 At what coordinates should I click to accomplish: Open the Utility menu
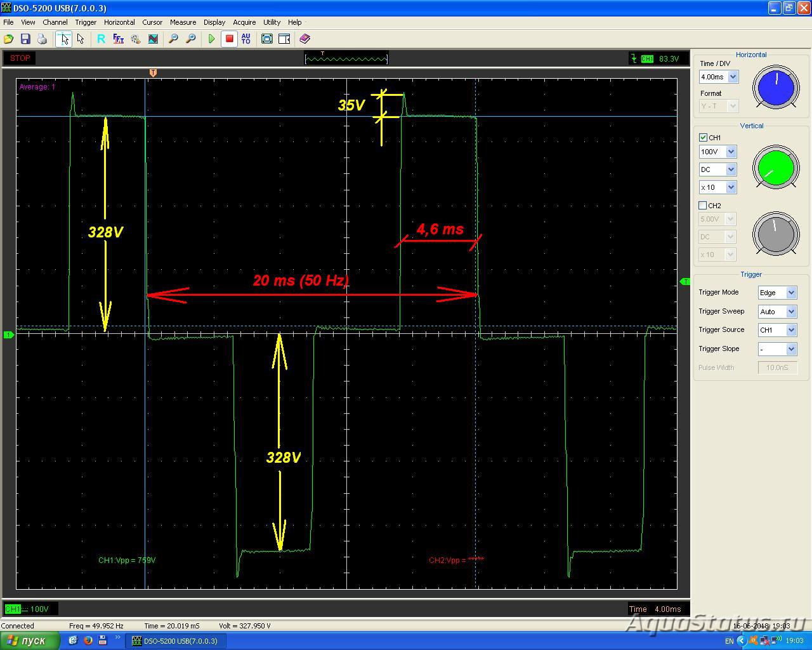[x=272, y=22]
